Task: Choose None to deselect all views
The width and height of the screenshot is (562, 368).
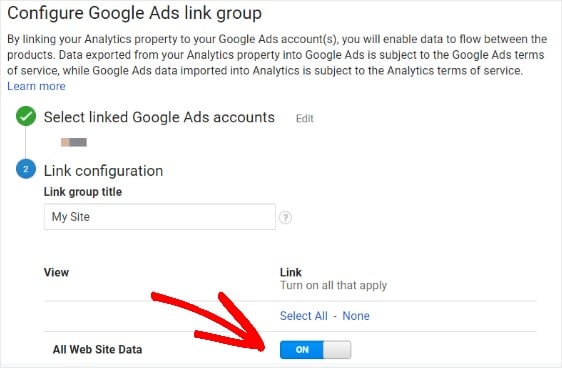Action: click(356, 316)
